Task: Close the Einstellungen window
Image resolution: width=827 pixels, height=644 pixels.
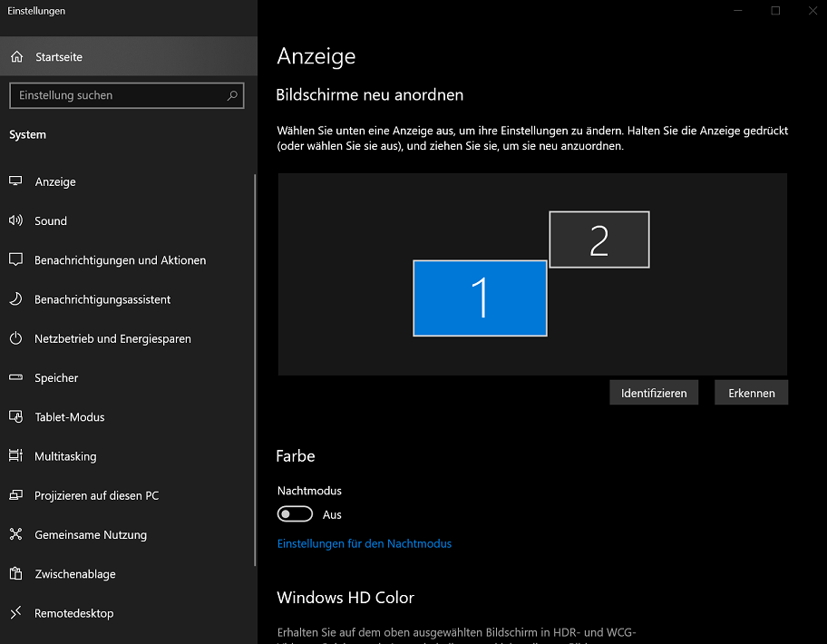Action: click(812, 11)
